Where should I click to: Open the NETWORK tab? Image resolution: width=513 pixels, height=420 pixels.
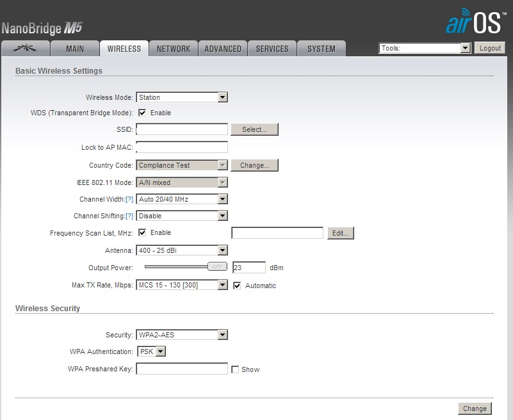[174, 49]
